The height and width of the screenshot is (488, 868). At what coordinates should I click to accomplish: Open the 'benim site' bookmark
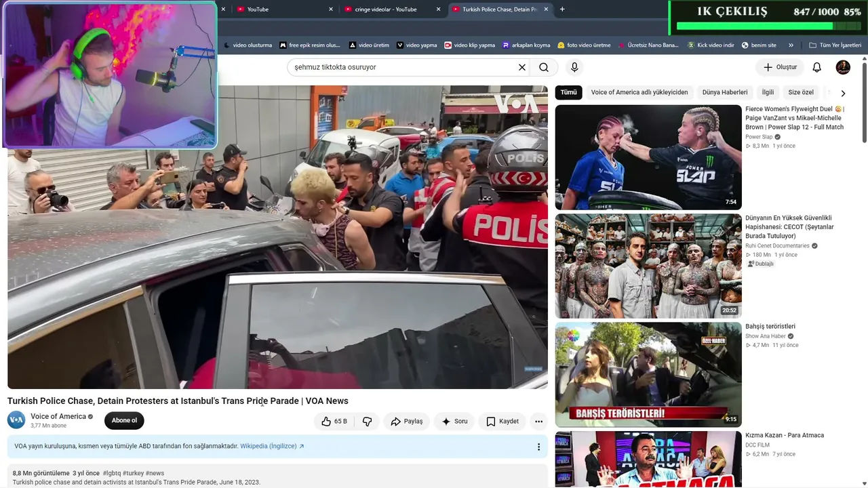coord(759,45)
